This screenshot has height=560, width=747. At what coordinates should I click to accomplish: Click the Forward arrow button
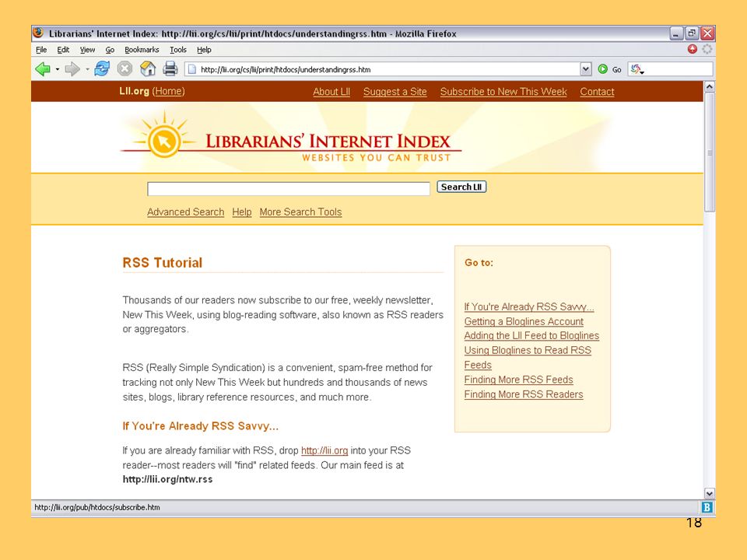click(x=72, y=69)
